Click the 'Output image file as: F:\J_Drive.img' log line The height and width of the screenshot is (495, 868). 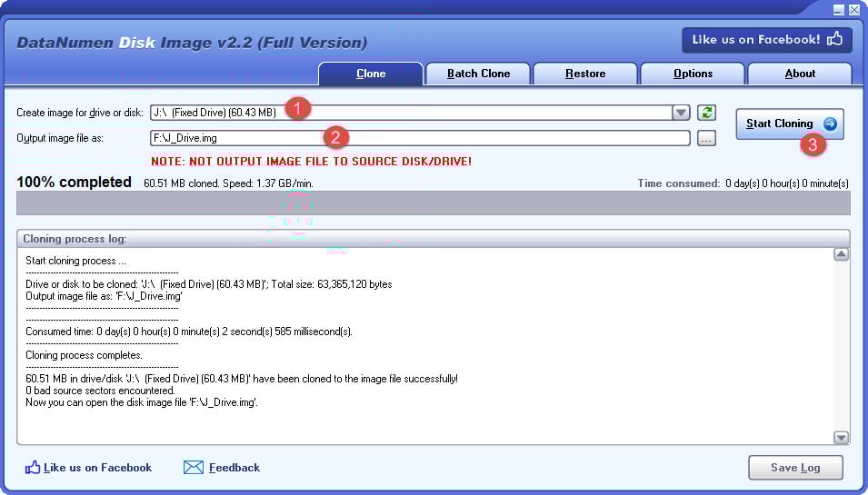105,296
